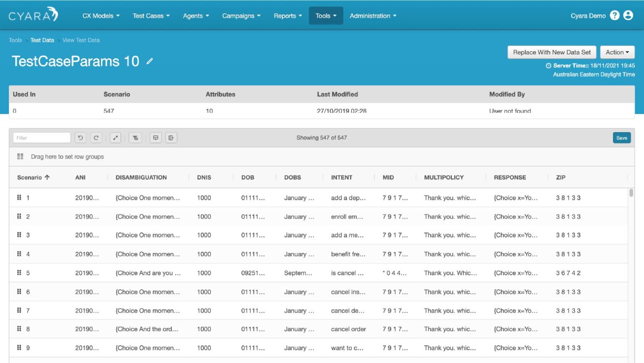Click the user profile icon in the top bar
The height and width of the screenshot is (363, 644).
pyautogui.click(x=628, y=16)
